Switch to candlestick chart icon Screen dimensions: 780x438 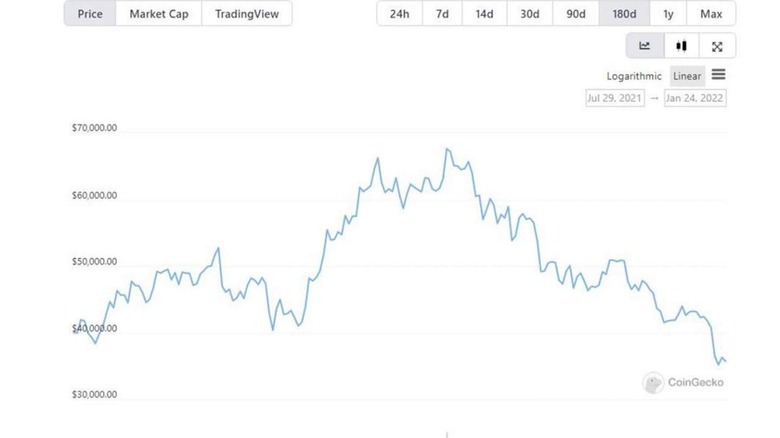681,46
